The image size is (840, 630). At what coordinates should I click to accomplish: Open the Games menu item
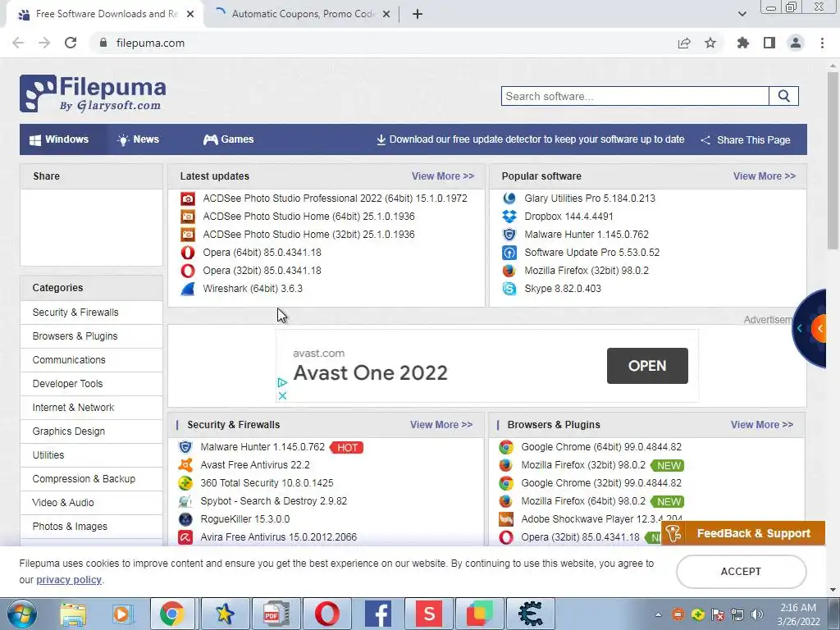click(x=229, y=139)
